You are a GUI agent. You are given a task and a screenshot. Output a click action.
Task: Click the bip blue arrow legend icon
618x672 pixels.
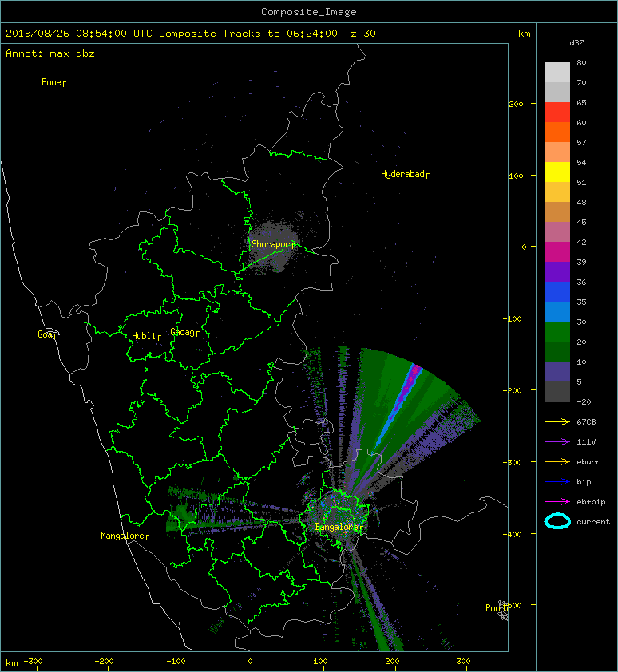[x=557, y=482]
